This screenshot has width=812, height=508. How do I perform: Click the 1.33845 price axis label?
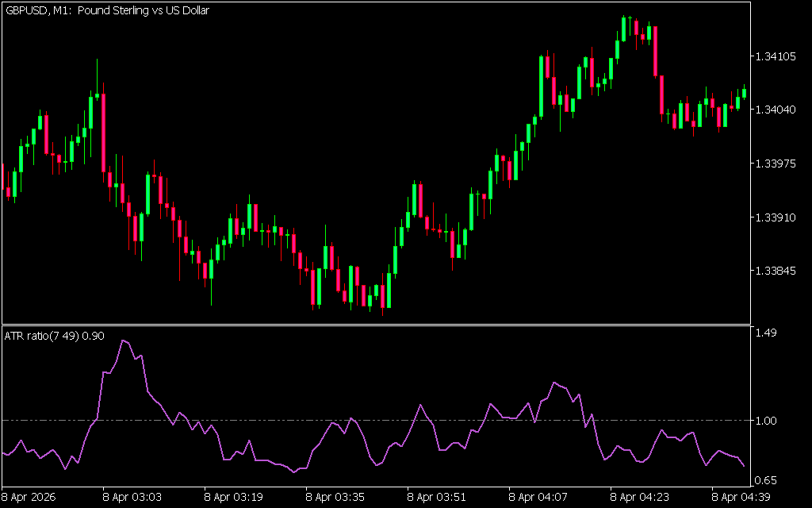775,271
